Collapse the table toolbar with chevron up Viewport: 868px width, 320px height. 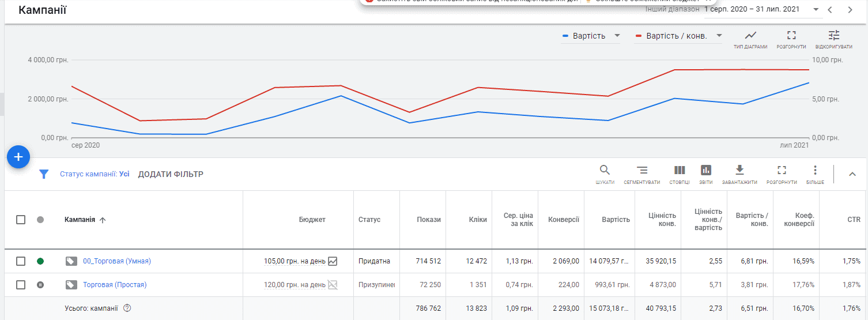point(852,174)
